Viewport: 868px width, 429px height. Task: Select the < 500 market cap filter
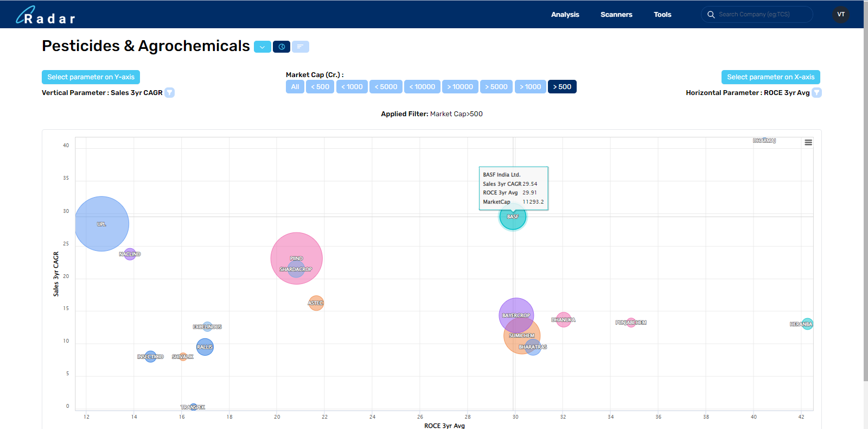(x=320, y=87)
